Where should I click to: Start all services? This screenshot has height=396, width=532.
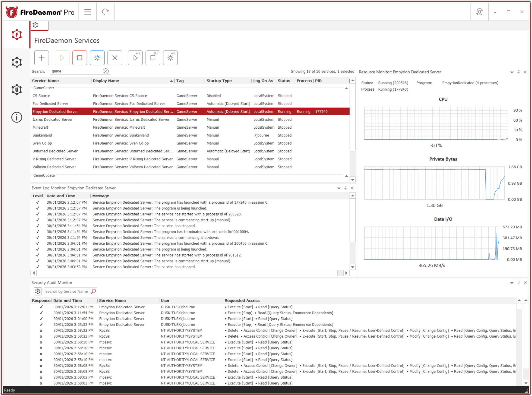[x=135, y=58]
